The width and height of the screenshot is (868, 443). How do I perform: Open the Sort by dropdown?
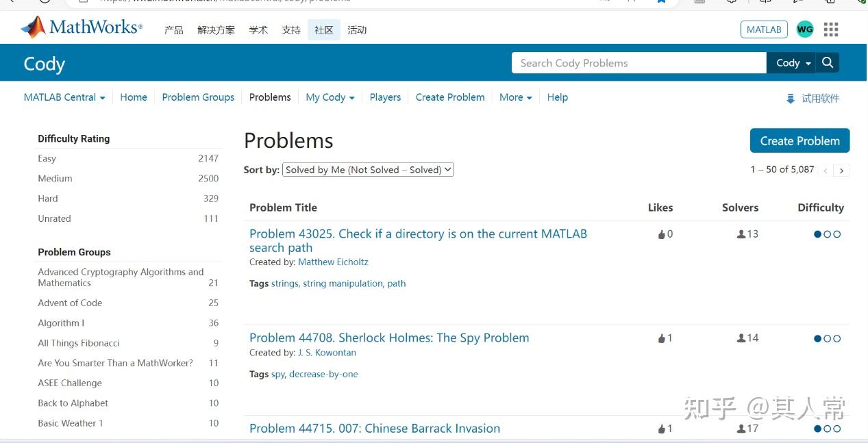tap(368, 170)
